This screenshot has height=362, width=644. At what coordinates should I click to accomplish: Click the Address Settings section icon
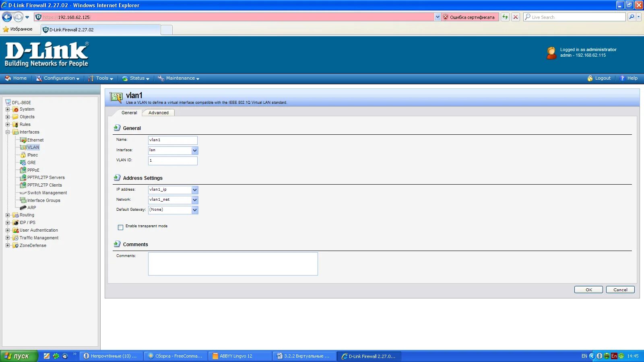[x=117, y=178]
